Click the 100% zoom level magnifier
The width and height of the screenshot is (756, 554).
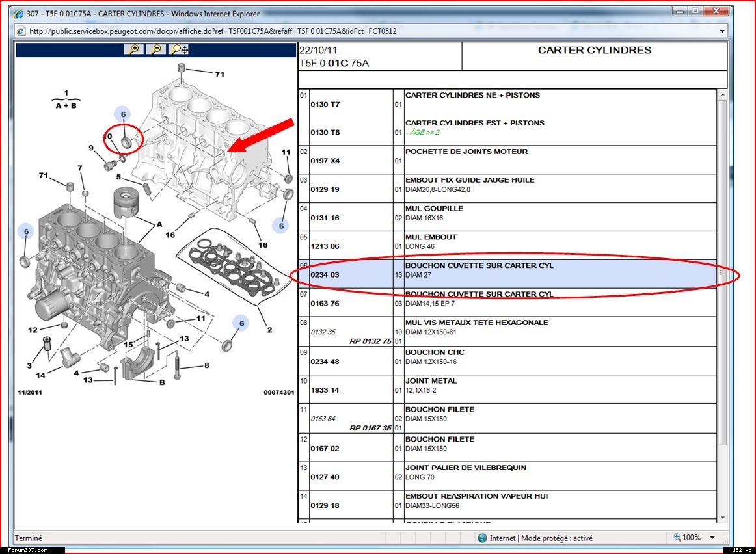click(677, 538)
